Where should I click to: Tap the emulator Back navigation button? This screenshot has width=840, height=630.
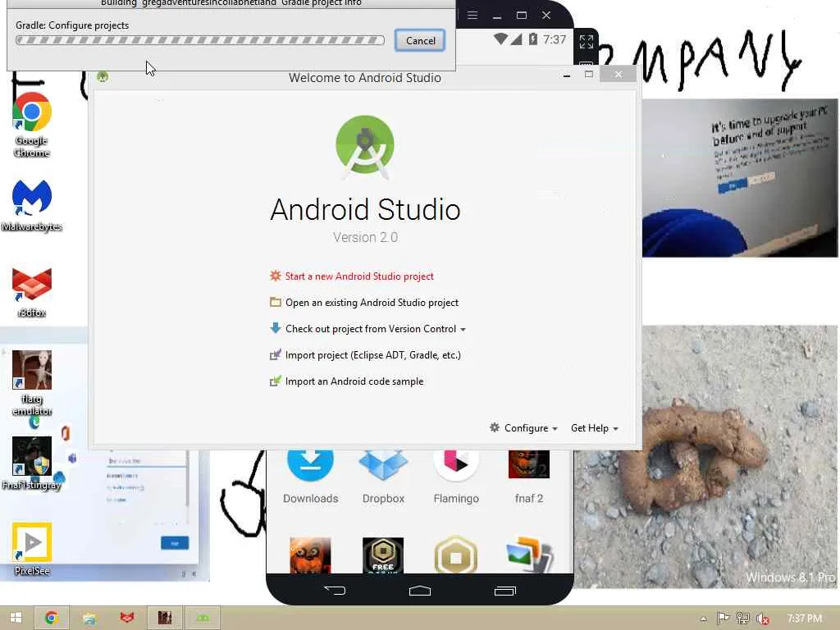(336, 591)
